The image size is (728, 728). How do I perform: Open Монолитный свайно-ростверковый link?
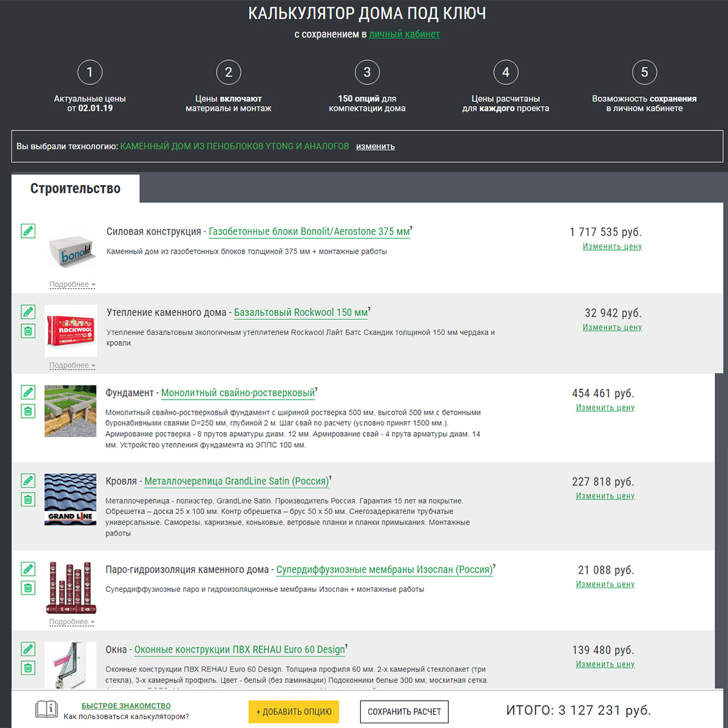pyautogui.click(x=238, y=393)
